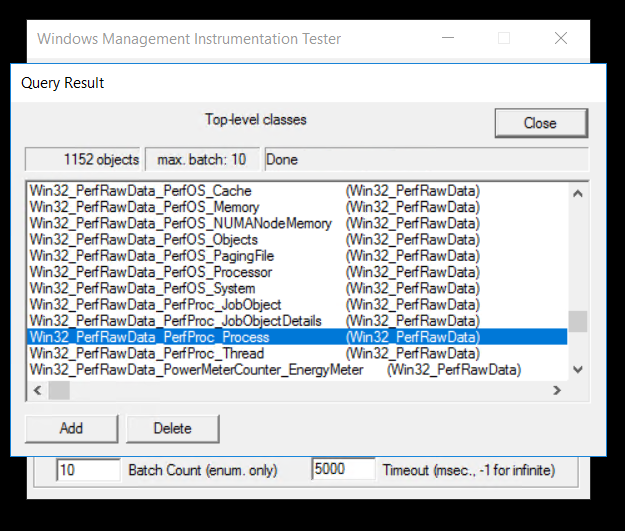625x531 pixels.
Task: Click the list's scroll up arrow
Action: point(578,194)
